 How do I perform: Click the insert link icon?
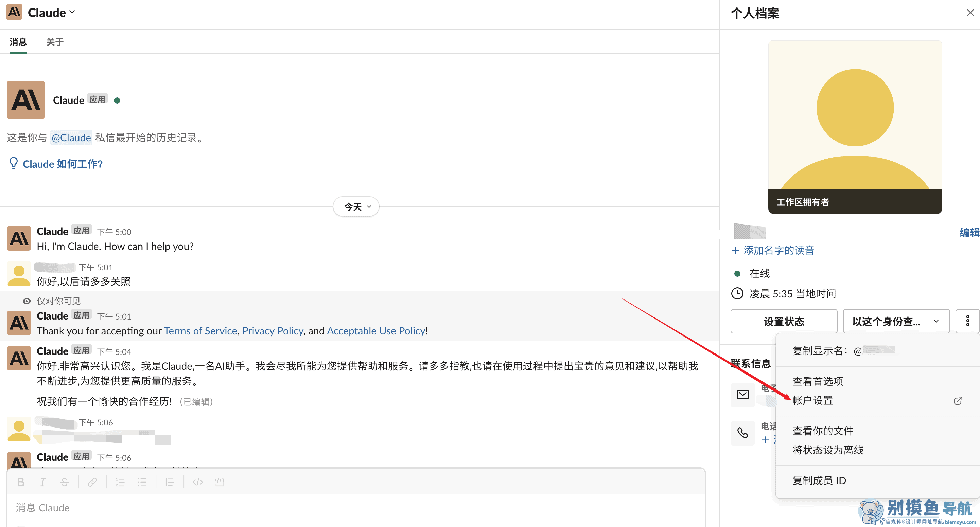pyautogui.click(x=92, y=482)
